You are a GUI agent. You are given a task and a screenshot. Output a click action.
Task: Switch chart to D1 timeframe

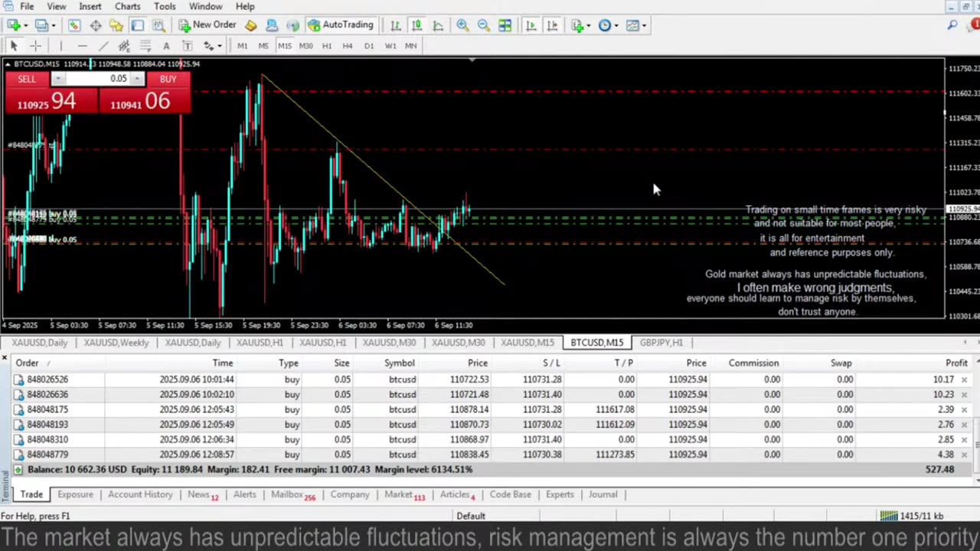tap(369, 46)
